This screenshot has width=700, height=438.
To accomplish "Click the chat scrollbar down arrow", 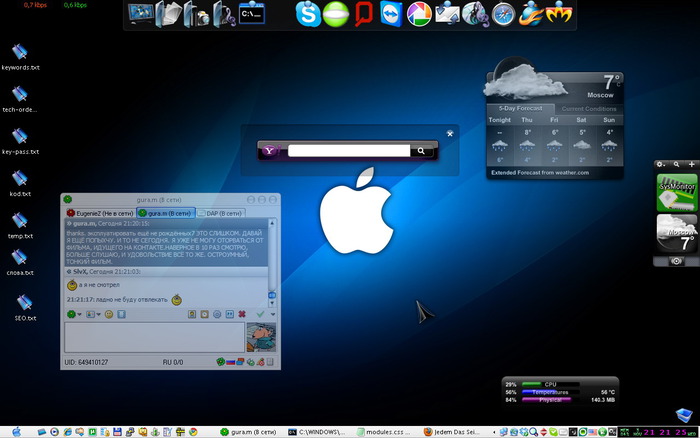I will point(272,303).
